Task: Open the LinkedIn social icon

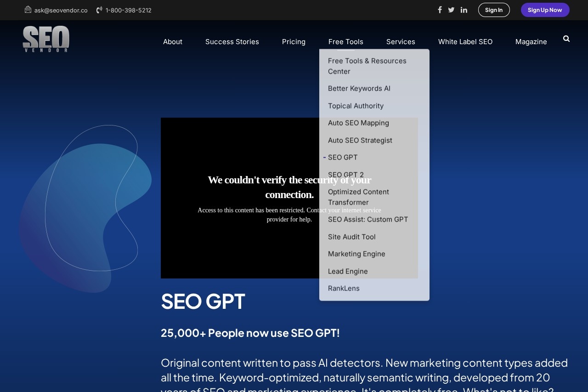Action: [x=464, y=10]
